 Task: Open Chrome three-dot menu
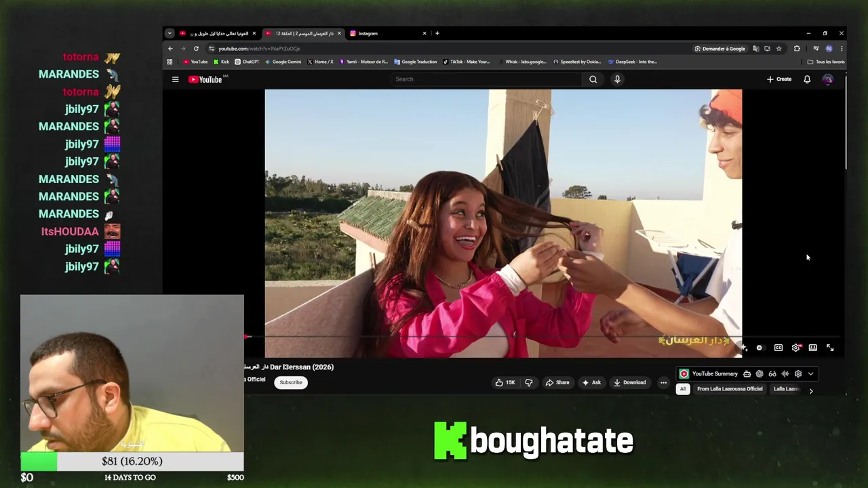click(x=842, y=49)
